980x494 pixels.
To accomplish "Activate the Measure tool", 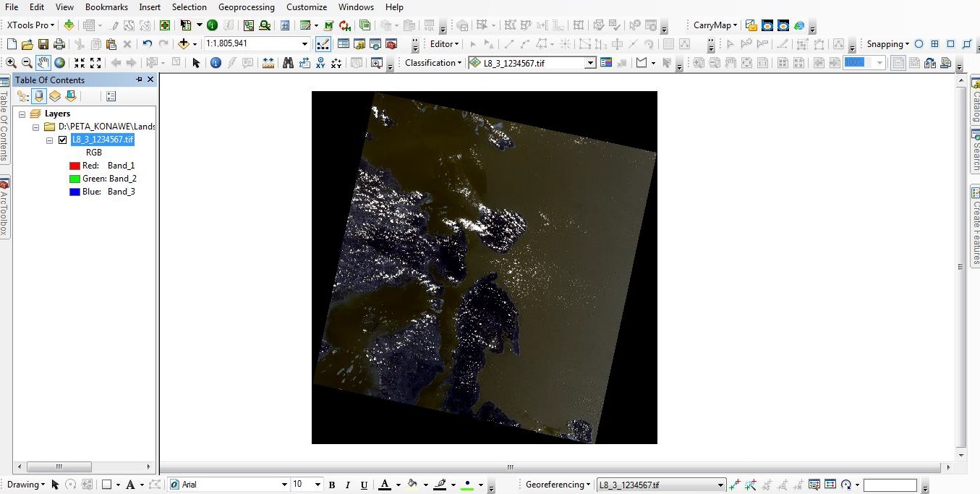I will (267, 62).
